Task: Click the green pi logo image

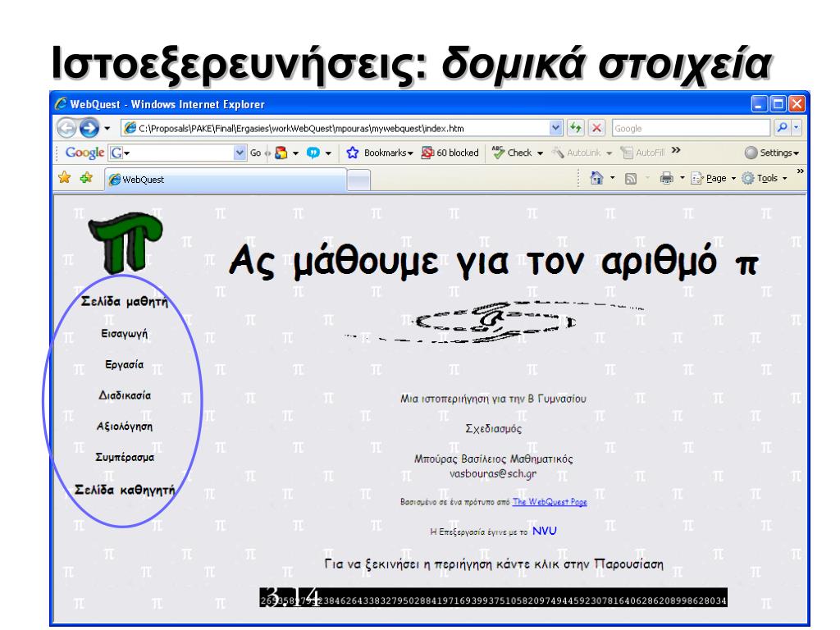Action: click(x=126, y=242)
